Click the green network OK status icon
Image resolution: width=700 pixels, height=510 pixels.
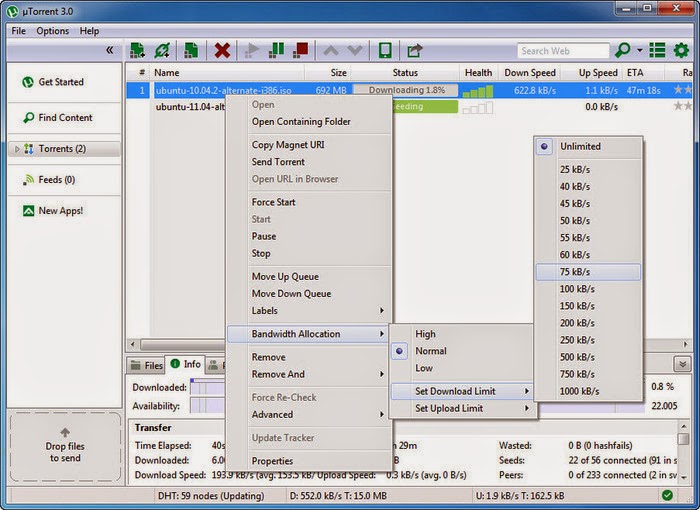pos(667,495)
